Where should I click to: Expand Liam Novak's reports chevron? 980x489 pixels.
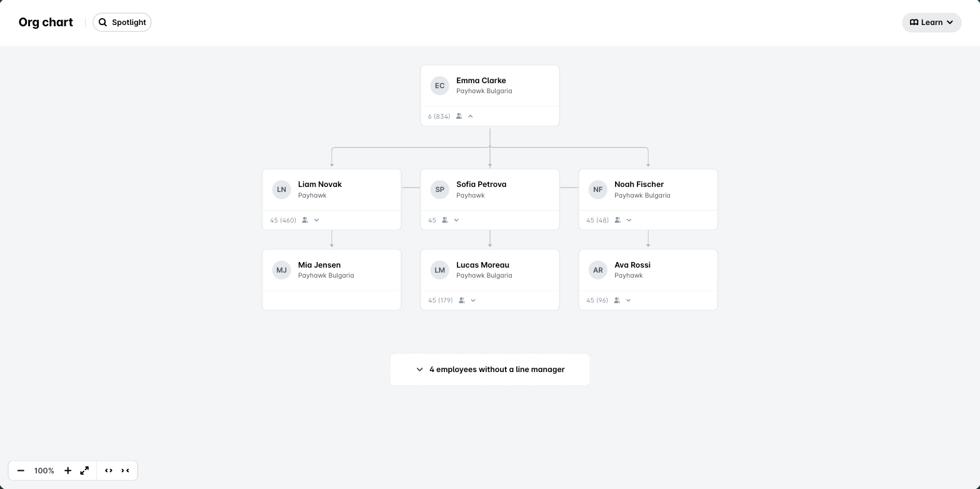(x=316, y=220)
